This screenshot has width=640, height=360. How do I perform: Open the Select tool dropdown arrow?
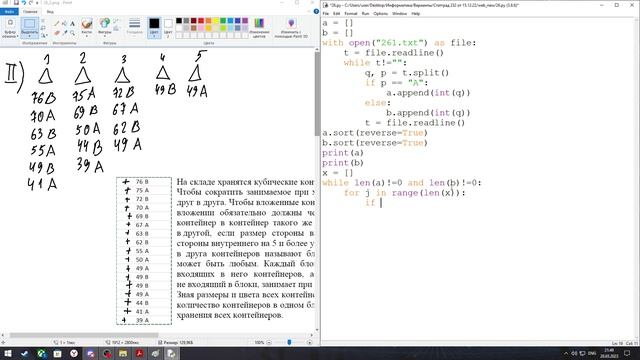pyautogui.click(x=29, y=36)
